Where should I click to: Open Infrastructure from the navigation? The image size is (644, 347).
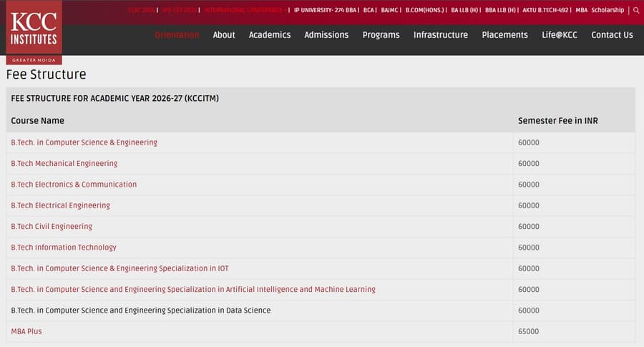(441, 35)
